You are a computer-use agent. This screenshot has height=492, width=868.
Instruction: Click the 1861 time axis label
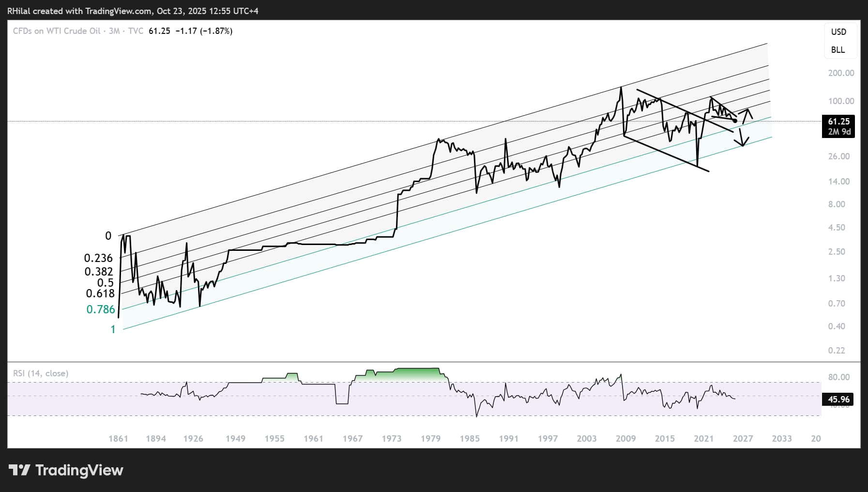[x=118, y=439]
